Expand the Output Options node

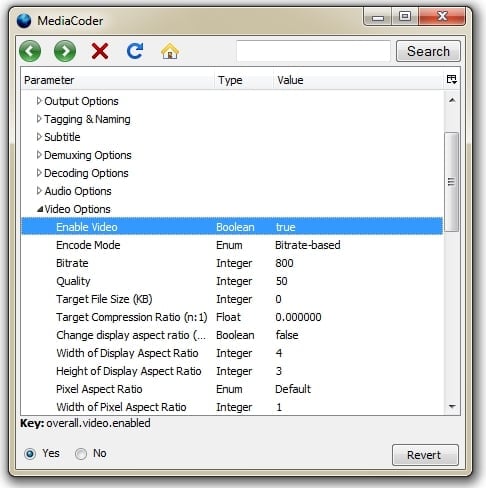click(39, 101)
